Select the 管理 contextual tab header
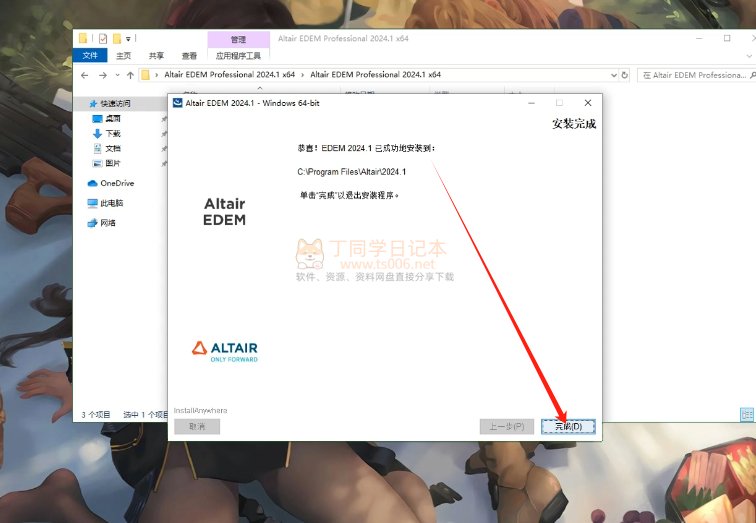756x523 pixels. (x=238, y=39)
